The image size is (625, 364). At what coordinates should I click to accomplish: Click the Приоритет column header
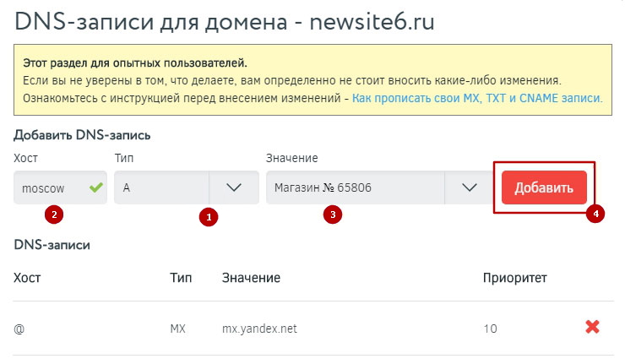514,277
